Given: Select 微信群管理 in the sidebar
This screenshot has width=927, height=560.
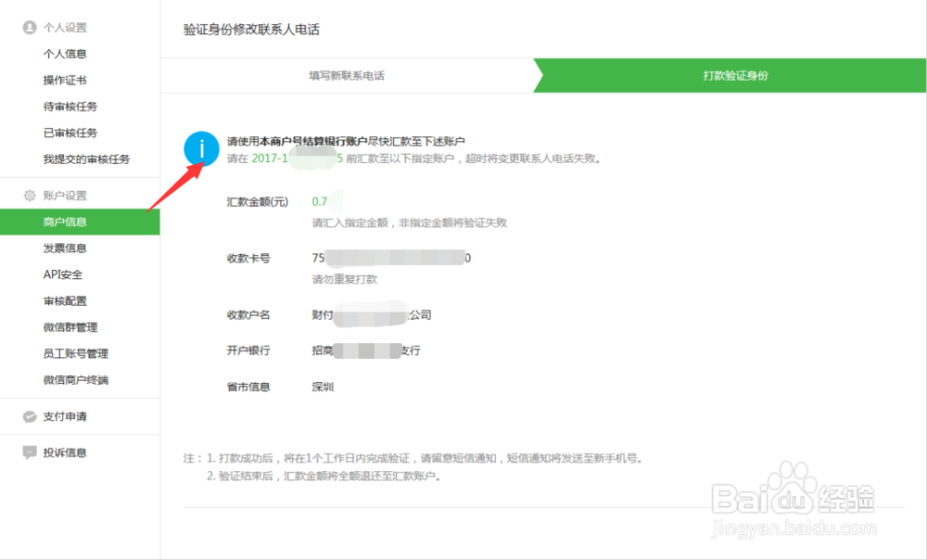Looking at the screenshot, I should point(71,326).
